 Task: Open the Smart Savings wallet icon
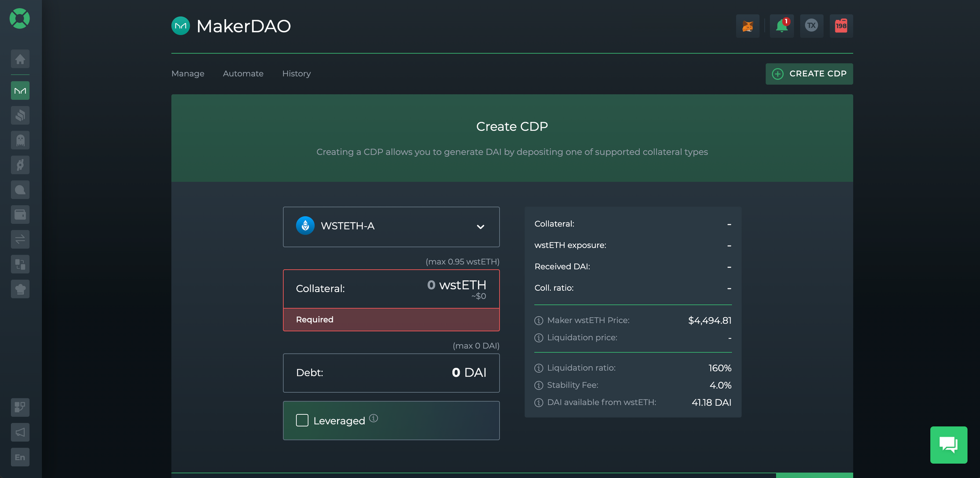[x=20, y=215]
